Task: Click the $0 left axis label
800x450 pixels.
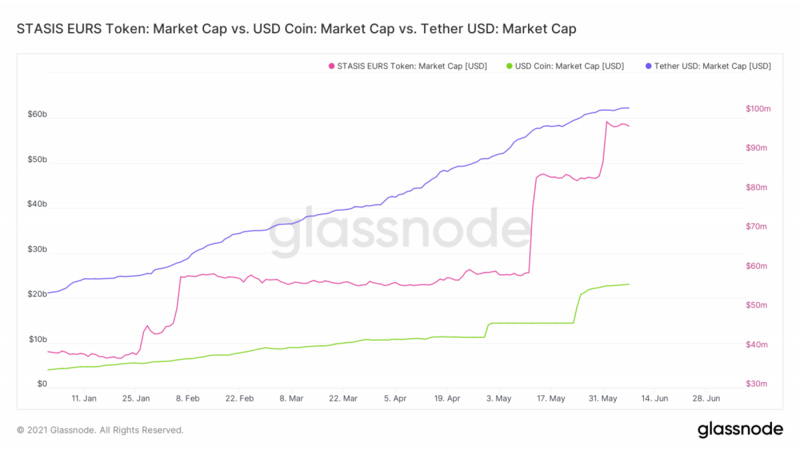Action: point(42,384)
